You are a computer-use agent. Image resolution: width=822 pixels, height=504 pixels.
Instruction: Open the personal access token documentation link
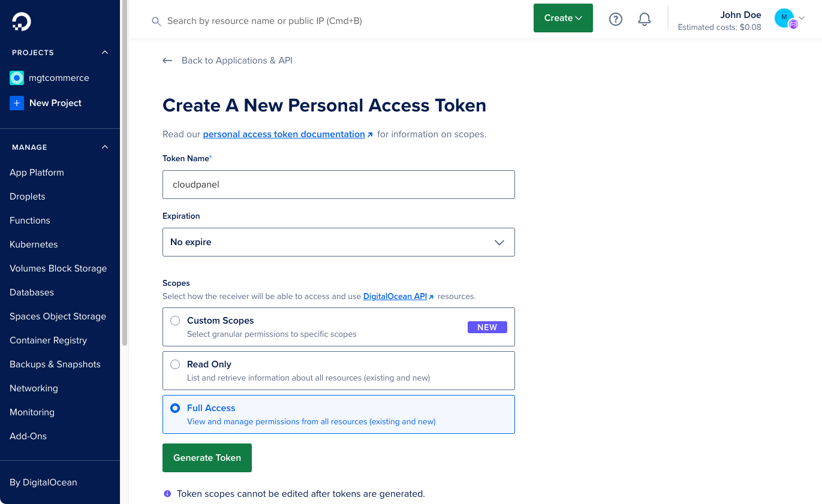(284, 134)
